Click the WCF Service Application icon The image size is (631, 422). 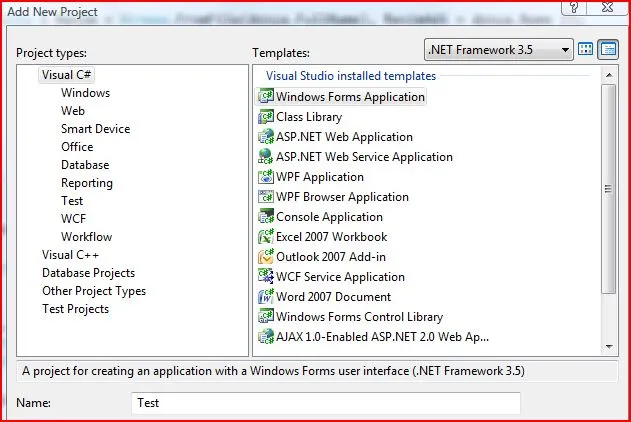[266, 276]
